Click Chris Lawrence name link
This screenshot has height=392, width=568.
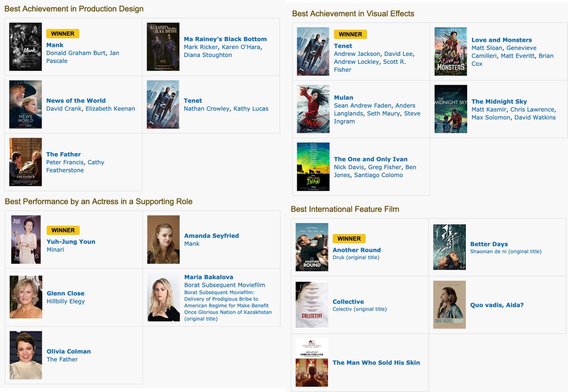(x=532, y=109)
